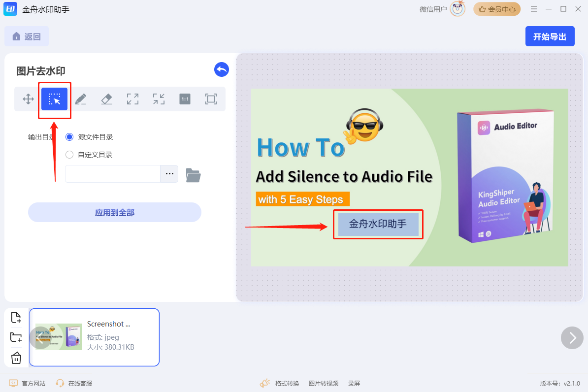
Task: Click the 图片去水印 panel title
Action: coord(41,71)
